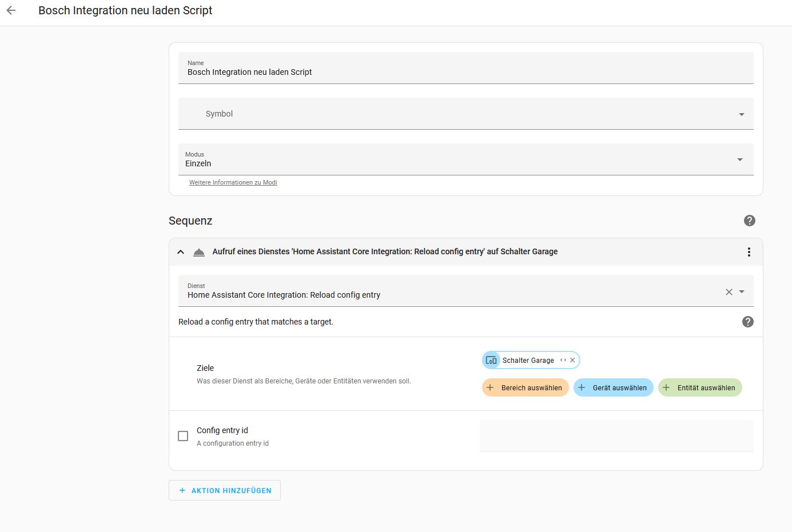Image resolution: width=792 pixels, height=532 pixels.
Task: Click the service bell icon in action header
Action: 199,252
